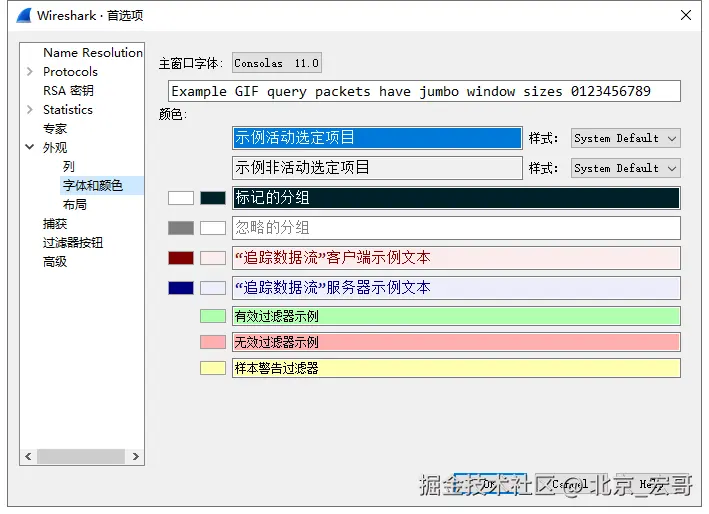
Task: Open style dropdown for inactive selected item
Action: pyautogui.click(x=625, y=168)
